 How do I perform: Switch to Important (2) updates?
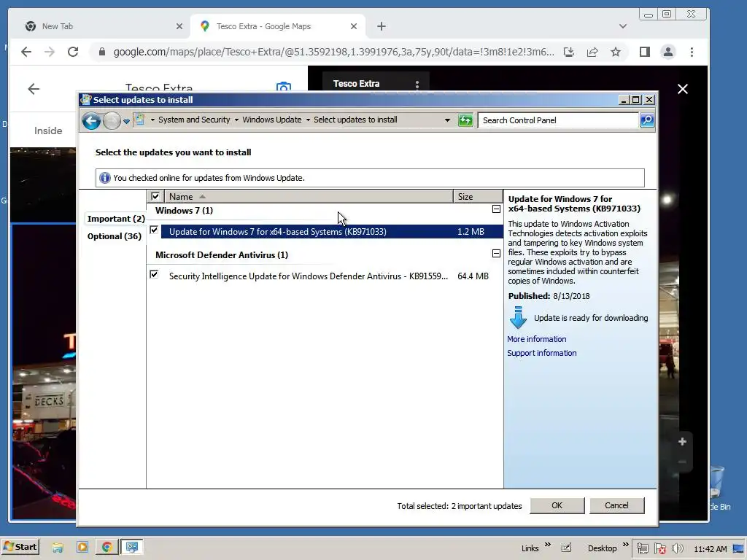click(x=116, y=219)
